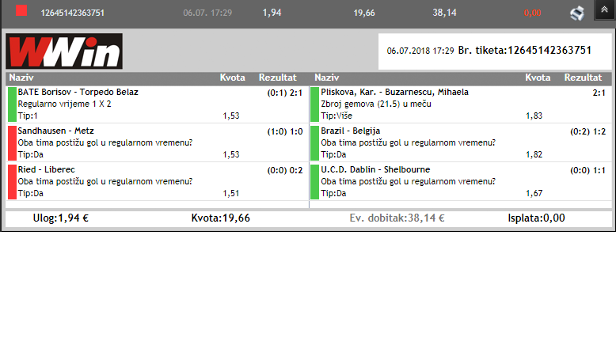Click the Isplata:0,00 payout summary

click(536, 218)
